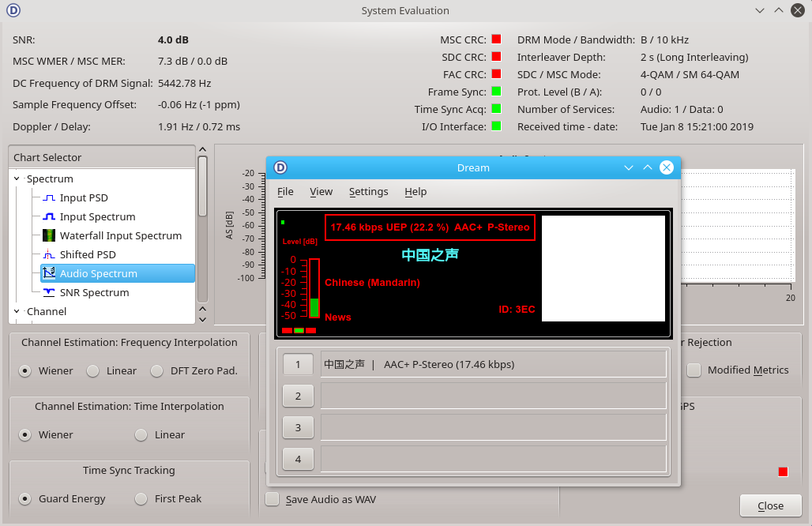This screenshot has height=526, width=812.
Task: Click the SDC CRC red status indicator
Action: tap(496, 56)
